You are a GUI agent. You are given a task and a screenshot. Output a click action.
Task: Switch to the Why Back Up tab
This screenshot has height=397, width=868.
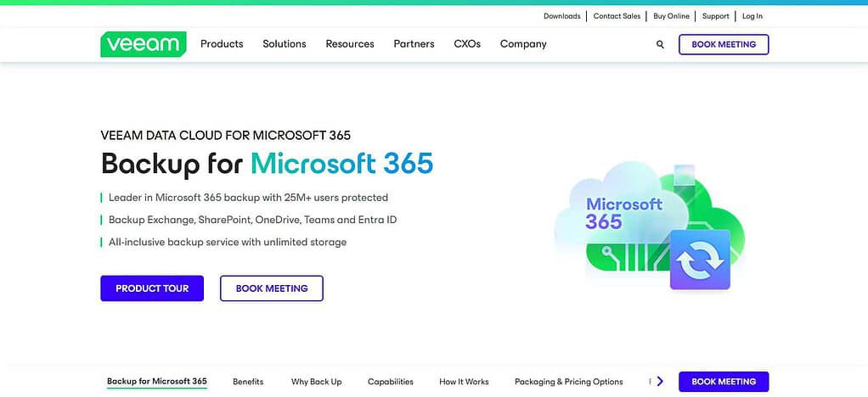(316, 382)
